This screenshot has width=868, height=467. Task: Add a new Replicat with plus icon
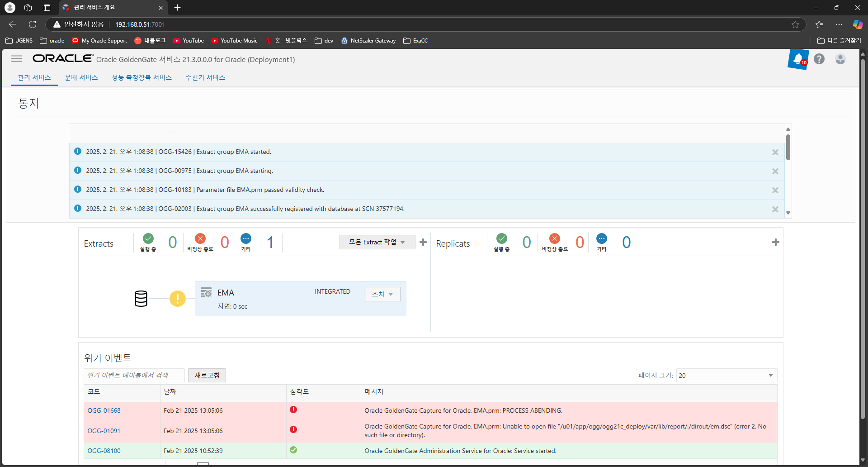(776, 242)
